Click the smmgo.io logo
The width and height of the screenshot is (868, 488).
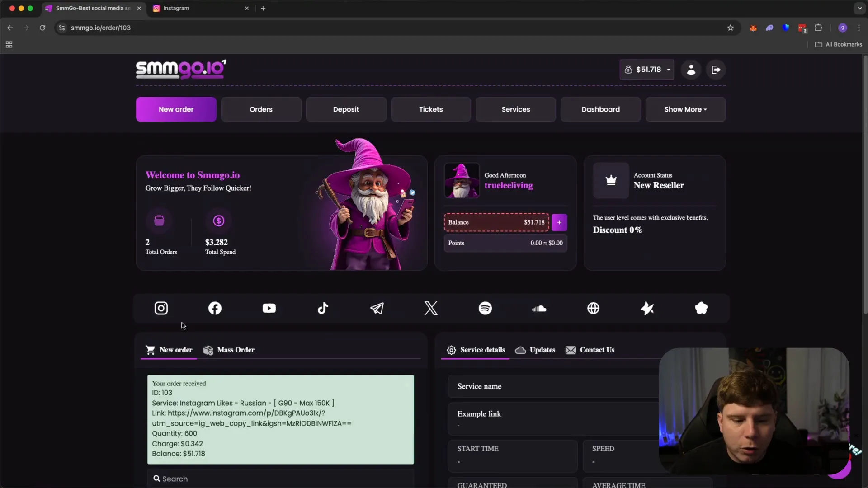[x=181, y=69]
